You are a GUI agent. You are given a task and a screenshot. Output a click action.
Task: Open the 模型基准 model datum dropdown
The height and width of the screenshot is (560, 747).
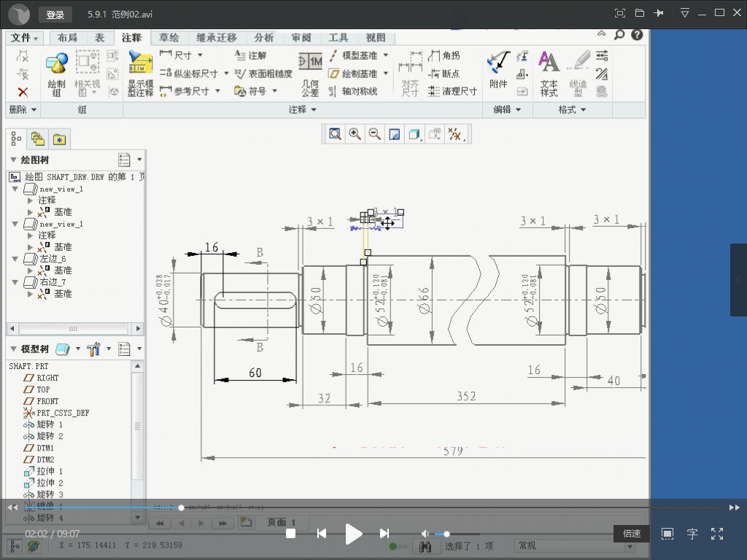tap(385, 55)
